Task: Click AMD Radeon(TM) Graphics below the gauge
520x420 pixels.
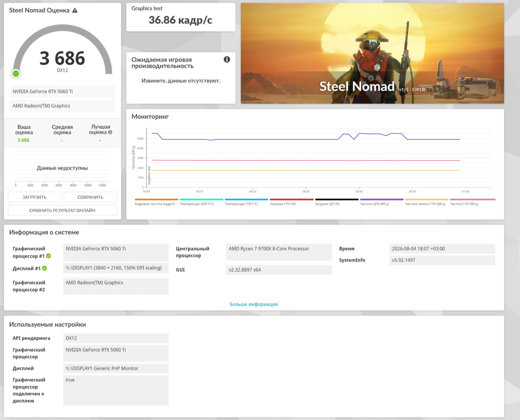Action: pos(62,106)
